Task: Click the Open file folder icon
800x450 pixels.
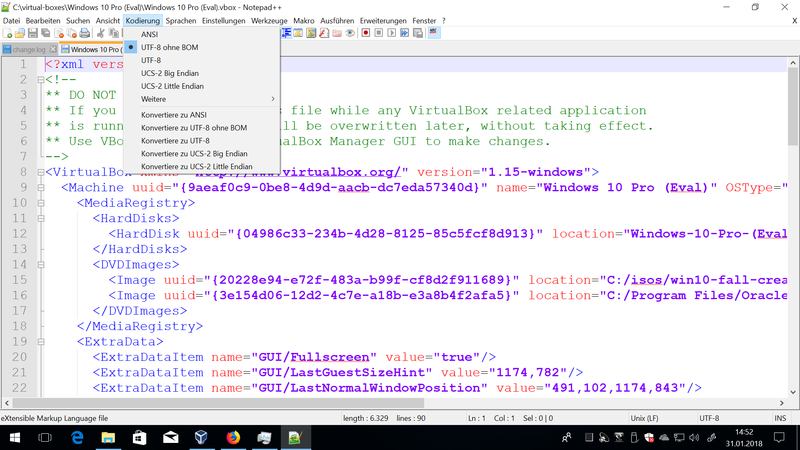Action: tap(20, 33)
